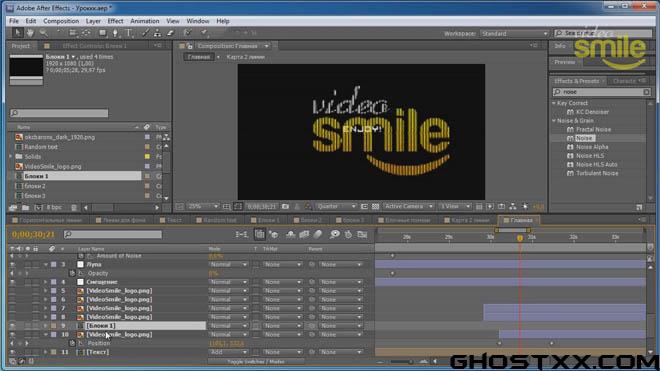
Task: Open the Layer menu
Action: point(93,21)
